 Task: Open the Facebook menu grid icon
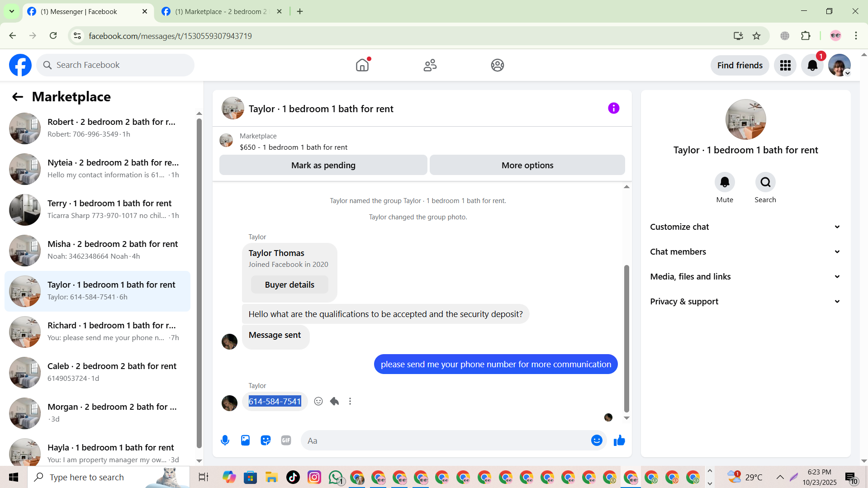click(785, 65)
